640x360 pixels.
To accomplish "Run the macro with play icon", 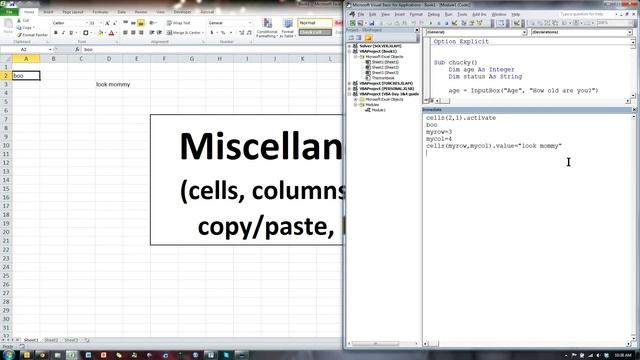I will point(430,23).
